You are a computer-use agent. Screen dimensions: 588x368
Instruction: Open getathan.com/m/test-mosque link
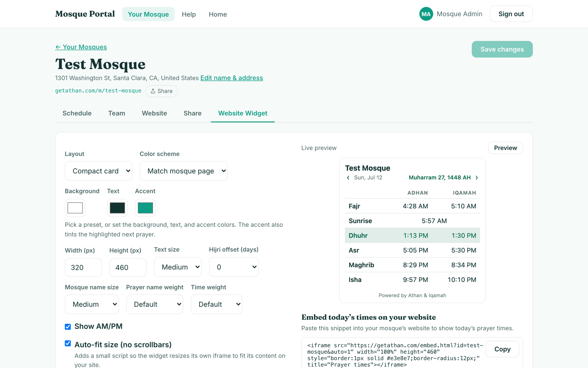click(98, 91)
